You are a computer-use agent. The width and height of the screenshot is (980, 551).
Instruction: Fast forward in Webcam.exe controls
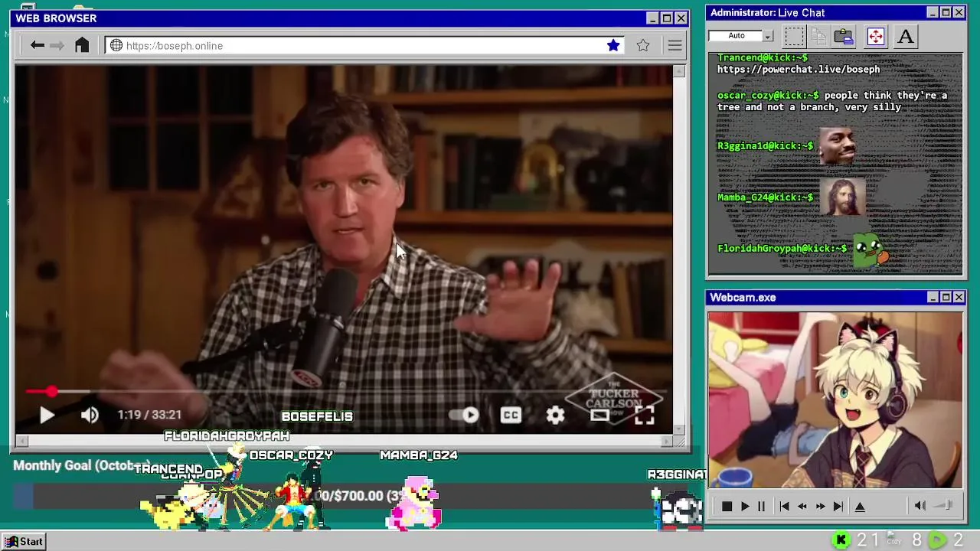click(x=820, y=506)
